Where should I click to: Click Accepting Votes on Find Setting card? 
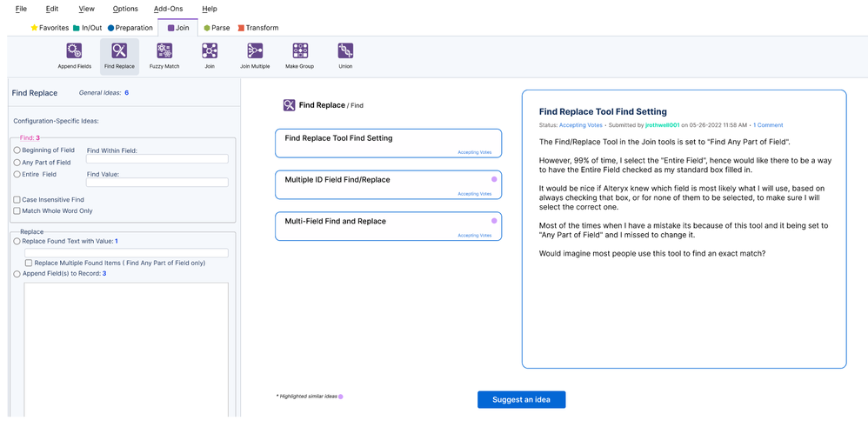coord(474,151)
